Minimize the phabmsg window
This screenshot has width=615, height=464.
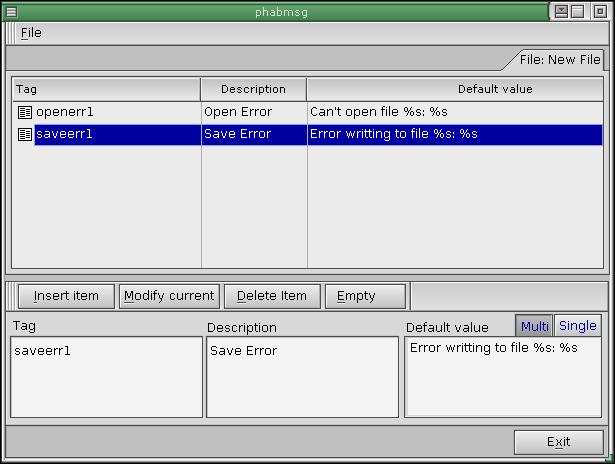pos(563,11)
